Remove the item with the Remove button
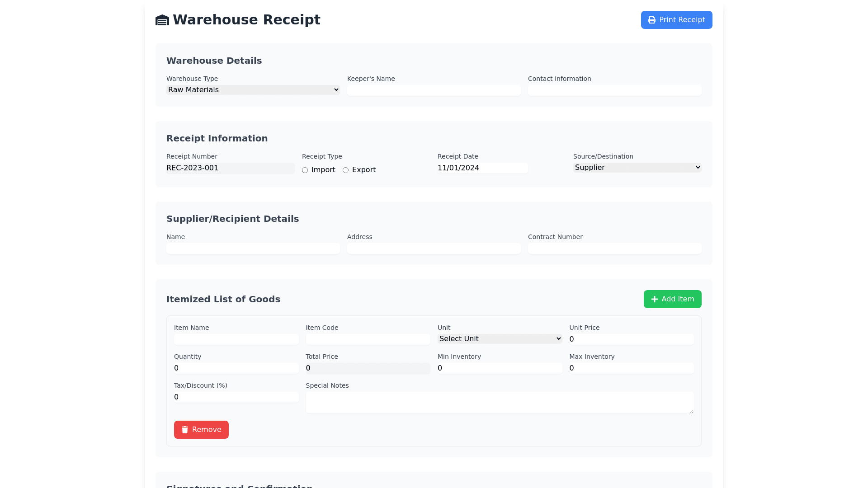Image resolution: width=868 pixels, height=488 pixels. click(x=201, y=430)
